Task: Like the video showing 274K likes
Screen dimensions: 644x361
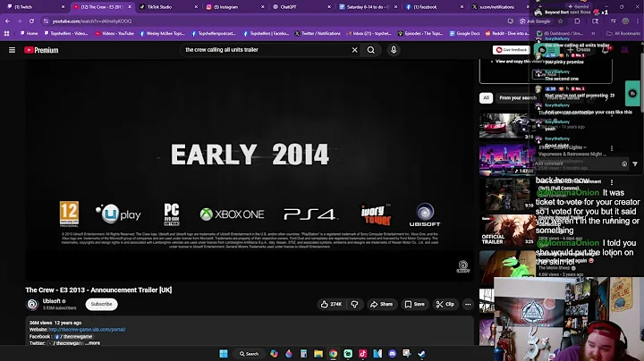Action: pyautogui.click(x=332, y=304)
